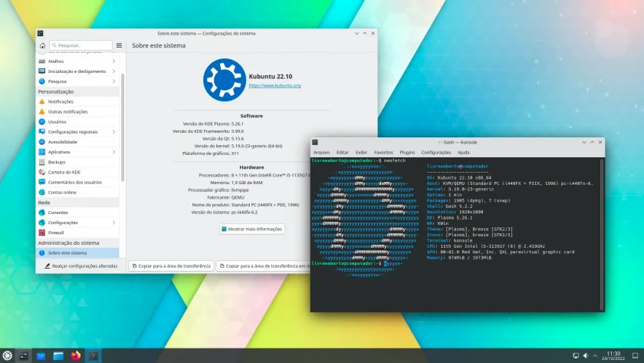Open the Conexões network icon

(42, 213)
